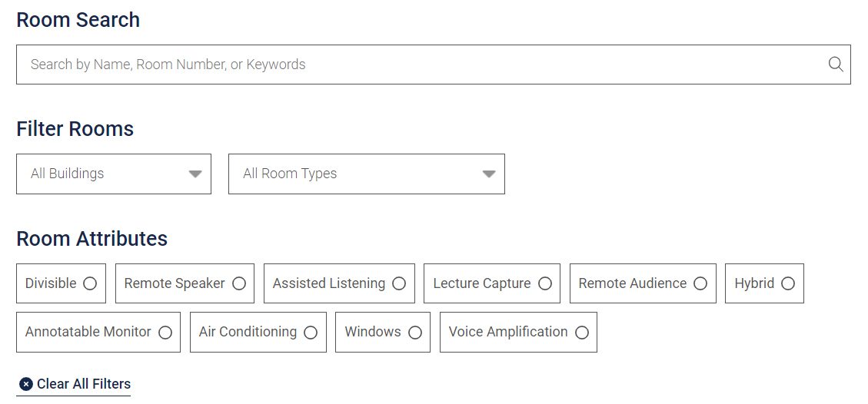Click the X icon beside Clear All Filters

click(x=26, y=384)
